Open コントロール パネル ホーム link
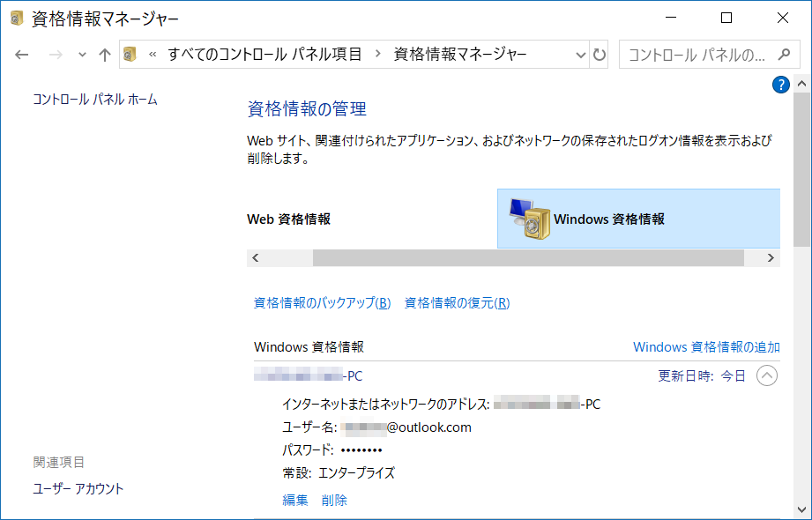The image size is (812, 520). click(94, 99)
